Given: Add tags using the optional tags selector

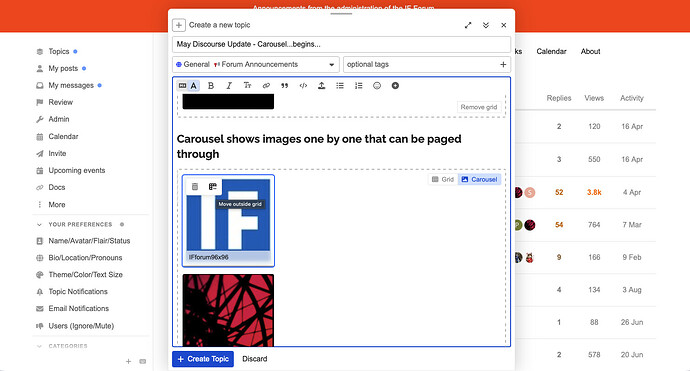Looking at the screenshot, I should [426, 64].
